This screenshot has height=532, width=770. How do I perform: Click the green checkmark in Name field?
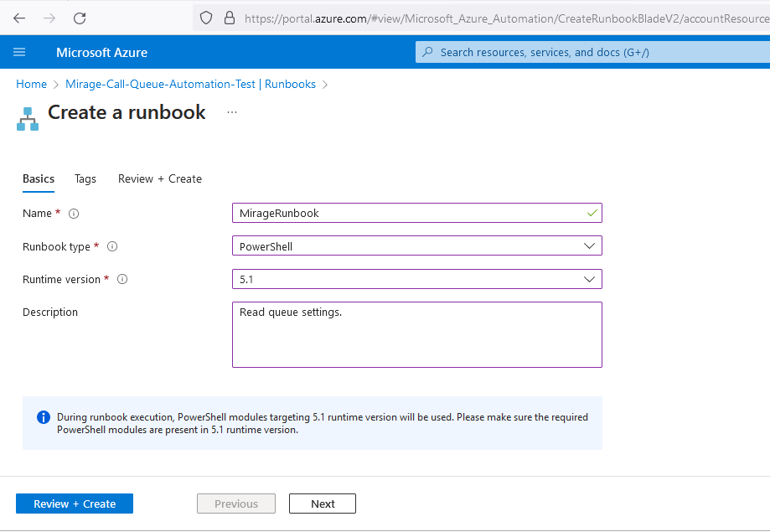click(x=592, y=213)
